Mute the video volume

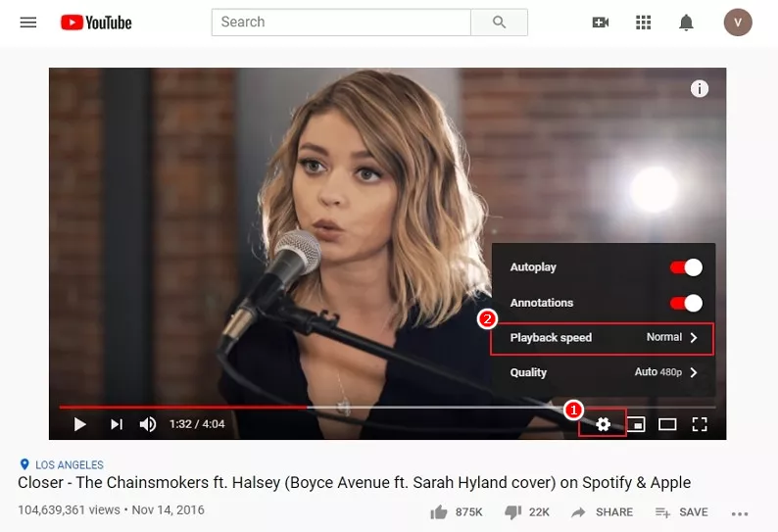148,424
